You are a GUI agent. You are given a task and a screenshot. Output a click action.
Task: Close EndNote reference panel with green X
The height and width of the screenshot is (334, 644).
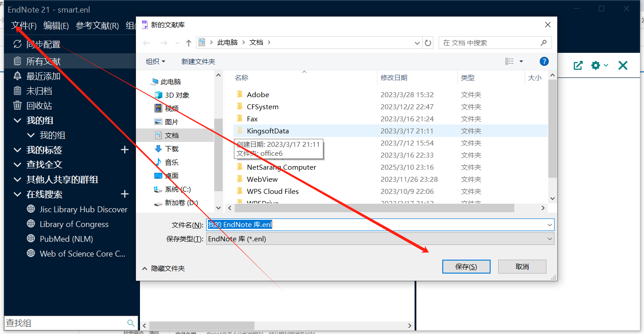click(x=623, y=65)
